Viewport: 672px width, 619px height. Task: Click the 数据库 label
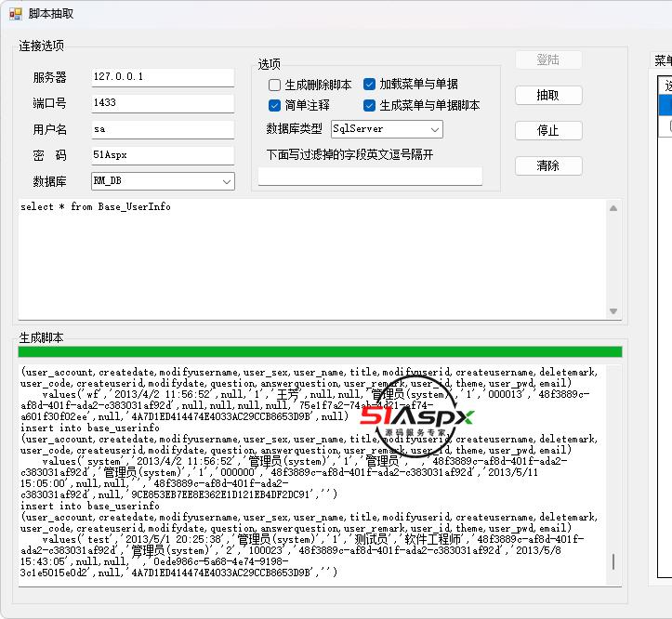(x=49, y=182)
